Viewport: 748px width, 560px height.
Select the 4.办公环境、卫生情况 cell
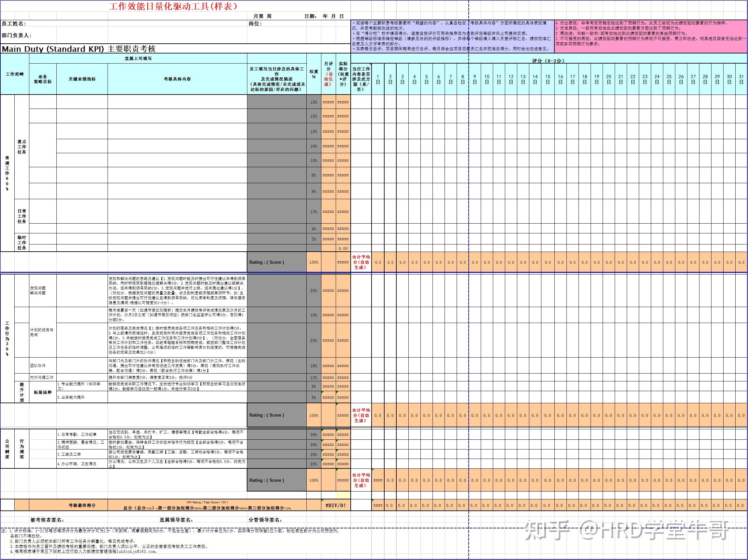click(82, 464)
